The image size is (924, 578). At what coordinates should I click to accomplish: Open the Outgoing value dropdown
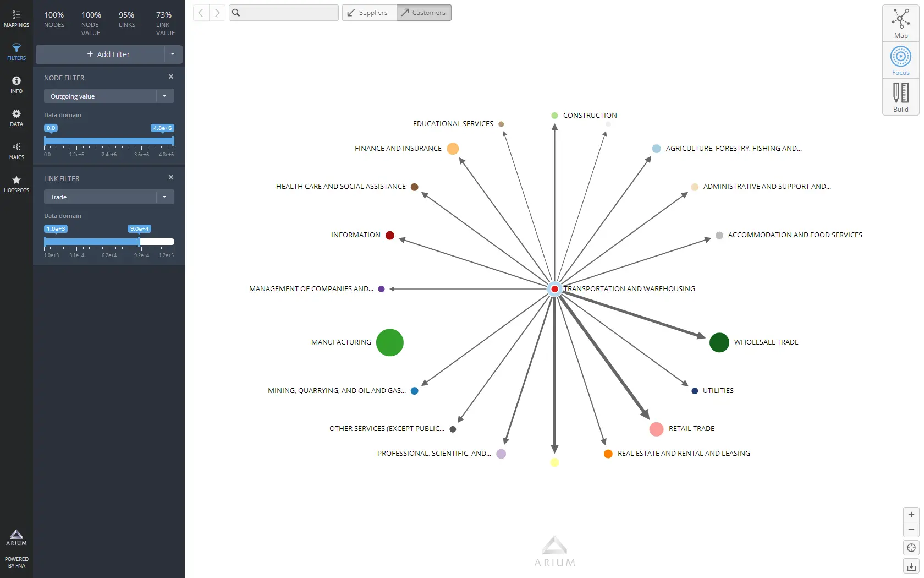click(x=109, y=96)
